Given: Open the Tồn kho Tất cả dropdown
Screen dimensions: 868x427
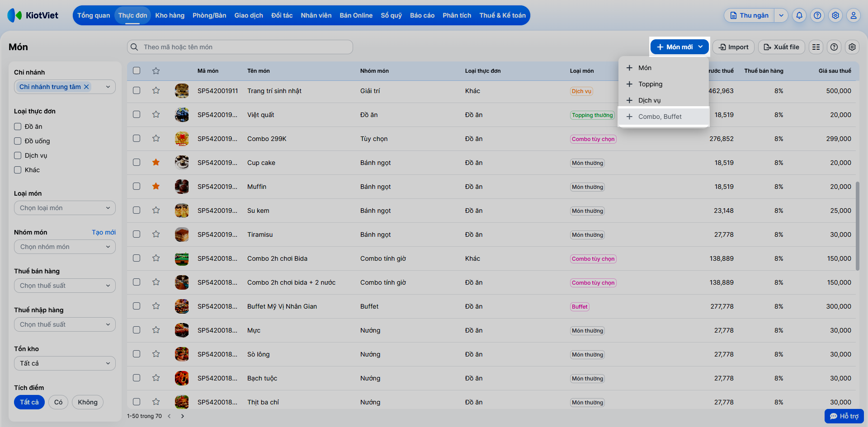Looking at the screenshot, I should click(65, 363).
